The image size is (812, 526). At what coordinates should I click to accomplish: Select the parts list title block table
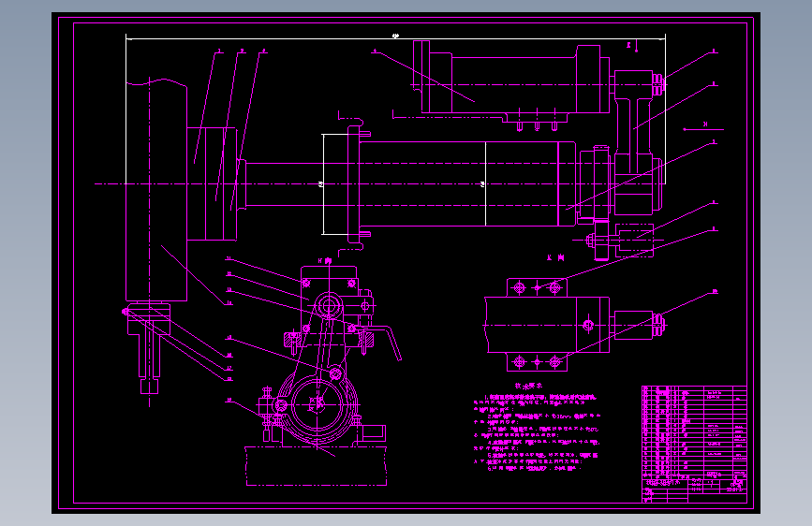click(x=694, y=445)
